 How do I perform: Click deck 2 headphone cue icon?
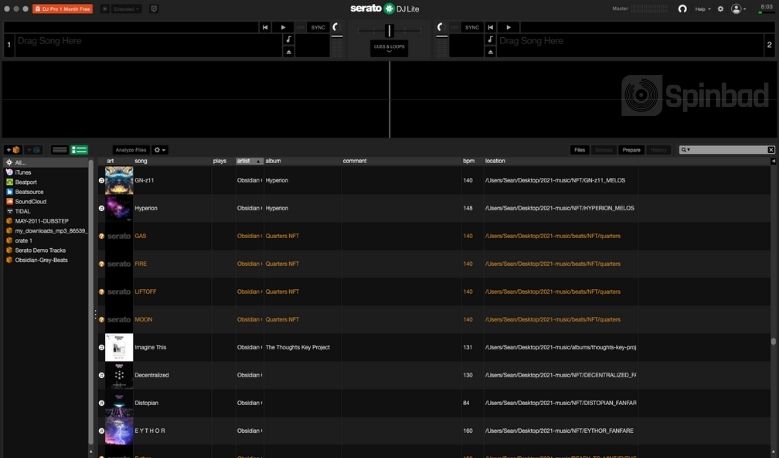pyautogui.click(x=440, y=27)
